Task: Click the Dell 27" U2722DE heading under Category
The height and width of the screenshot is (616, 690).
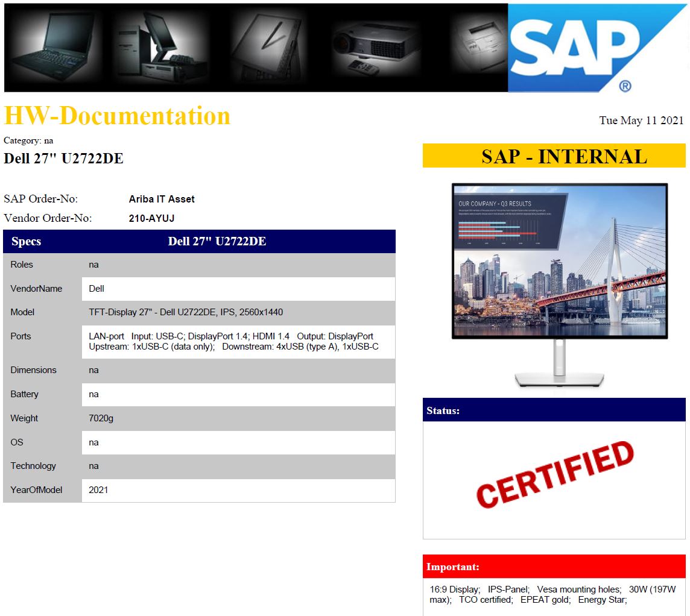Action: (x=64, y=159)
